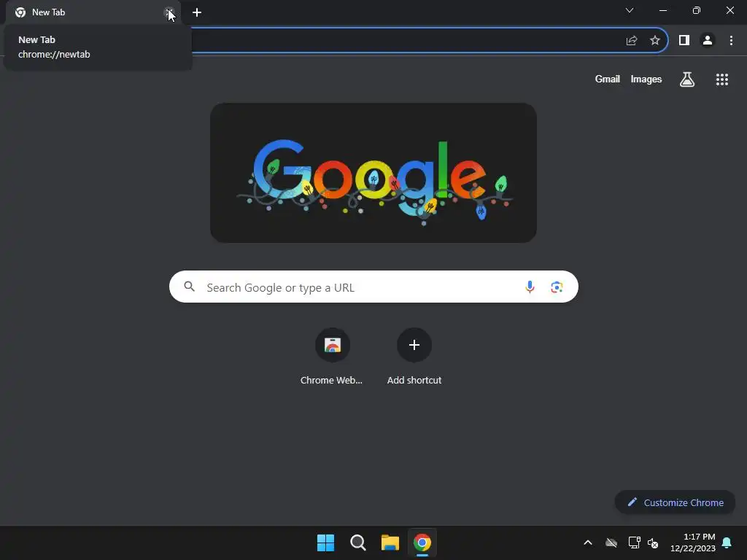Open the Chrome three-dot menu
The image size is (747, 560).
[x=731, y=41]
